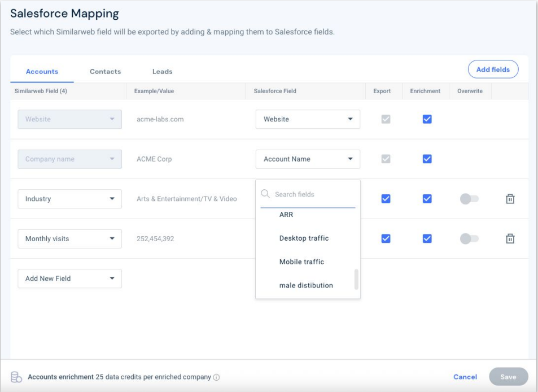Click the Cancel link
Screen dimensions: 538x392
tap(465, 377)
